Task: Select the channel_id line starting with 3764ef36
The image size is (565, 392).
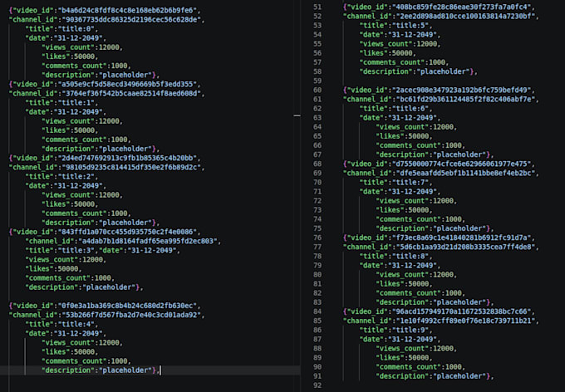Action: pyautogui.click(x=107, y=93)
